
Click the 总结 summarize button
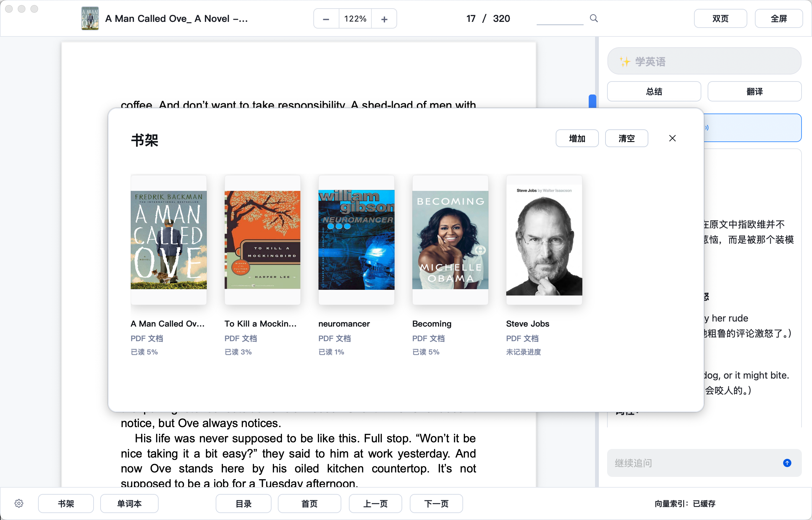click(654, 92)
